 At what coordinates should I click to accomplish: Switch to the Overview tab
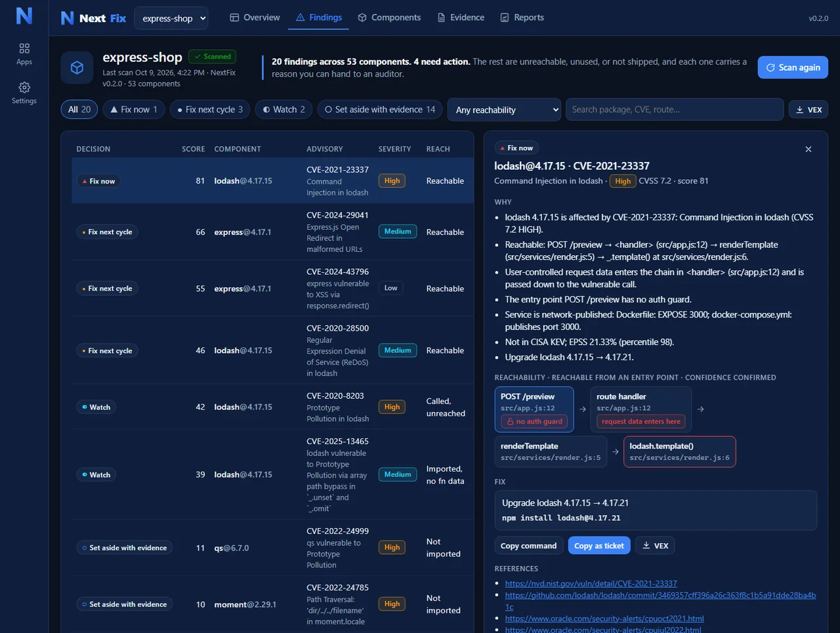[x=255, y=18]
